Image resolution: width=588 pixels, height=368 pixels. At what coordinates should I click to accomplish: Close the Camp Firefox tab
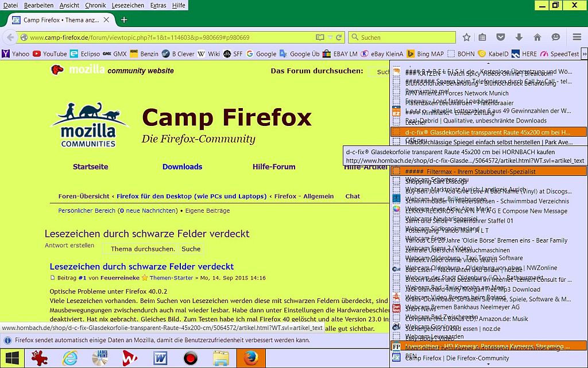[106, 20]
